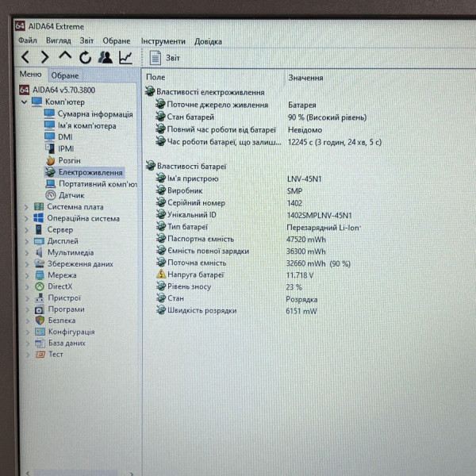Expand the Системна плата node

(26, 207)
